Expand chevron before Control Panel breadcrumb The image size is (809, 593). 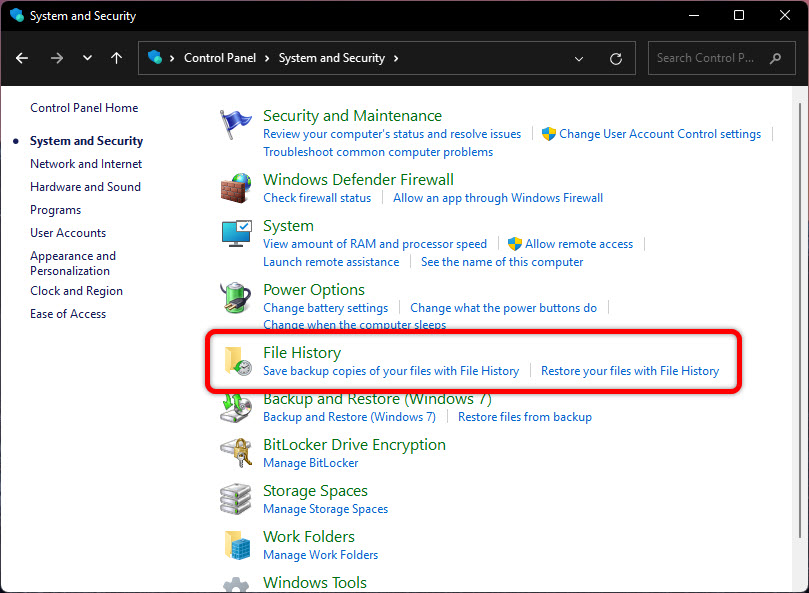pos(172,58)
